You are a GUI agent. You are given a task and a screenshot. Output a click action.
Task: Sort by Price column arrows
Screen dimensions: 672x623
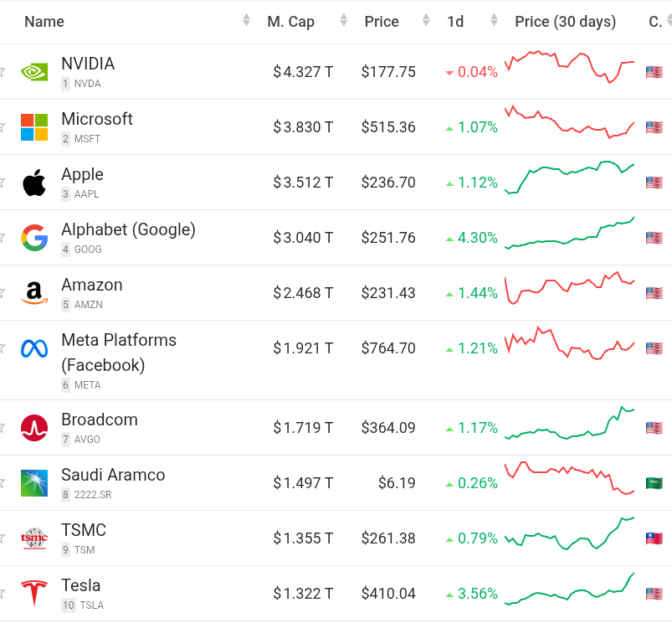click(x=427, y=21)
